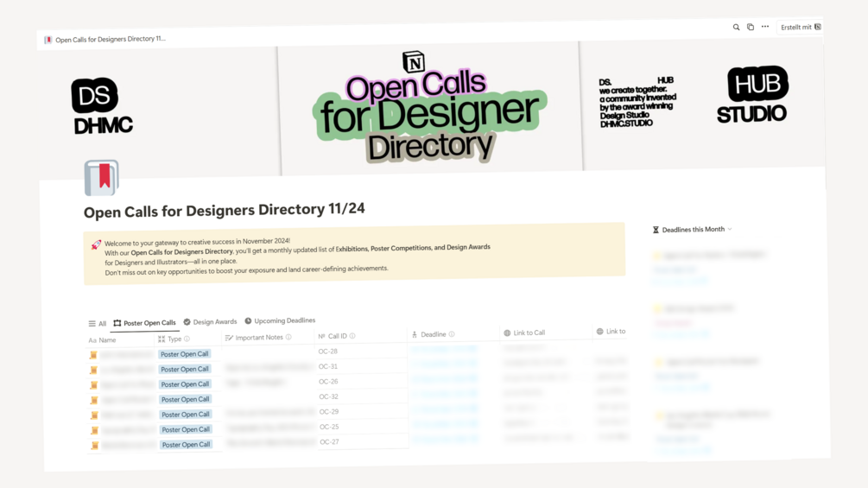The width and height of the screenshot is (868, 488).
Task: Open the "Upcoming Deadlines" tab
Action: pos(280,321)
